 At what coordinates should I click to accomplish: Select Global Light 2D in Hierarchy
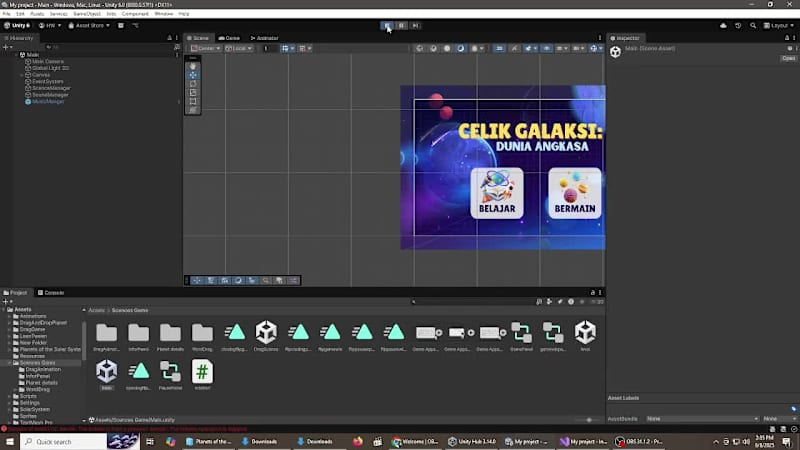tap(51, 68)
